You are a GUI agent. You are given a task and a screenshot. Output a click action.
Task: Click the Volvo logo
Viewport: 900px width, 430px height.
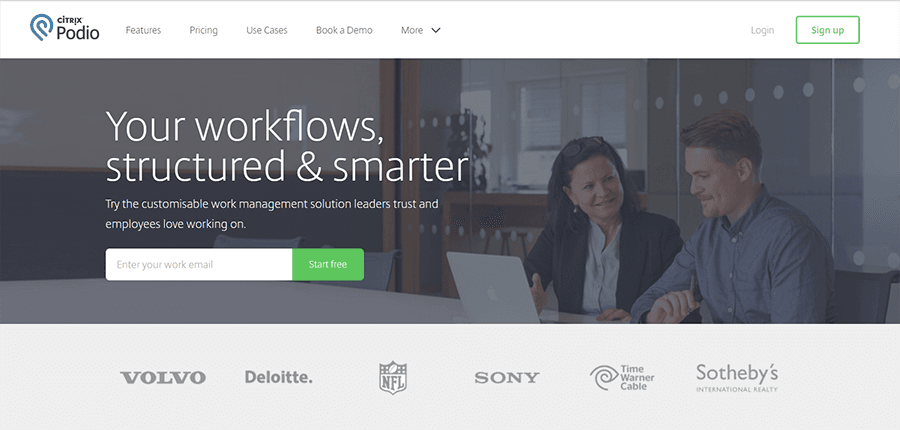click(x=163, y=378)
